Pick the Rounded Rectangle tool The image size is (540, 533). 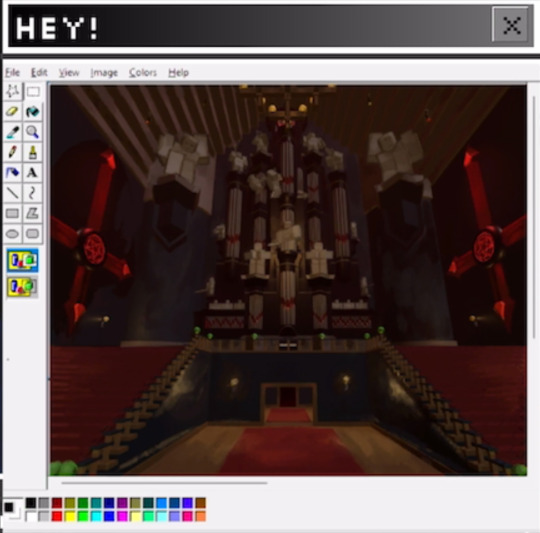click(33, 234)
